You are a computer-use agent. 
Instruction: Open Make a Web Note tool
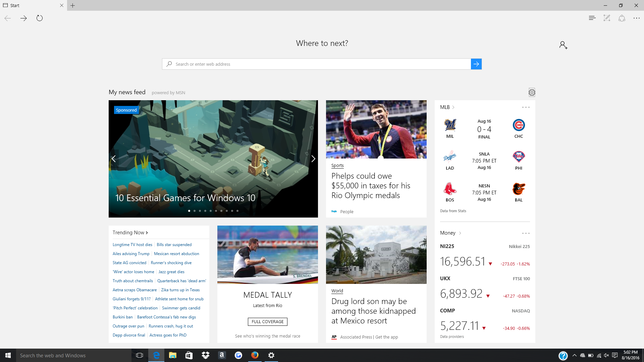coord(607,18)
